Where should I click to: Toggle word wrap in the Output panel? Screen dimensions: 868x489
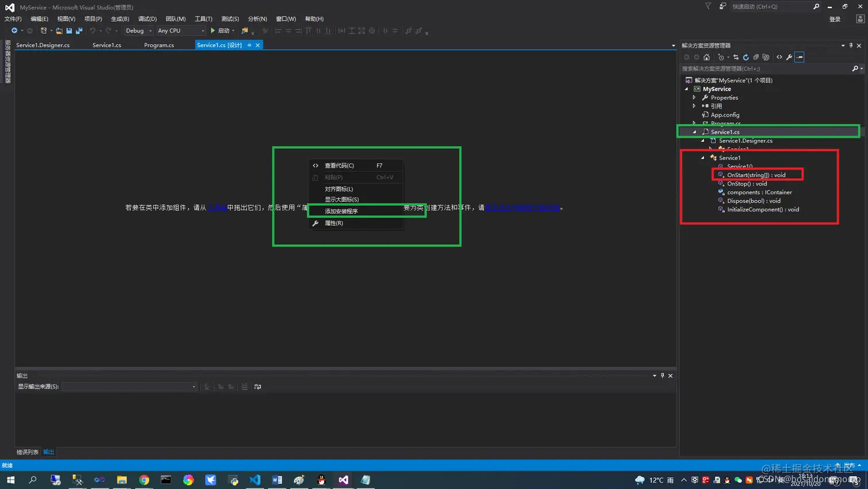tap(258, 387)
